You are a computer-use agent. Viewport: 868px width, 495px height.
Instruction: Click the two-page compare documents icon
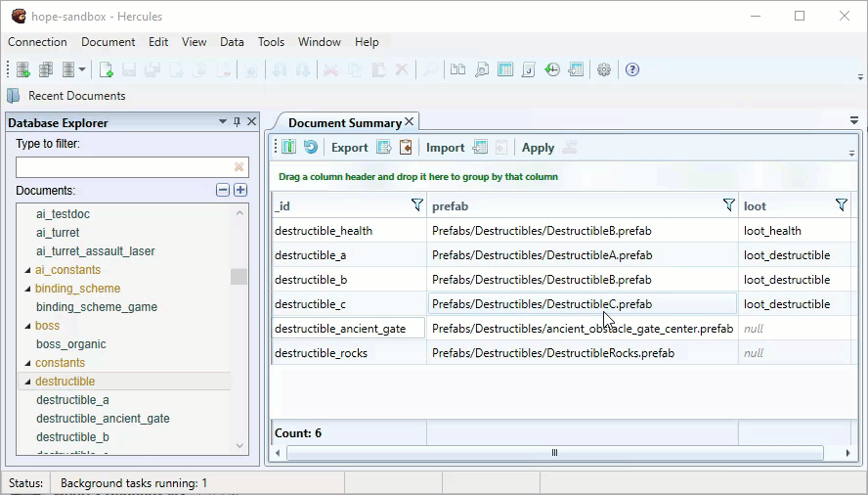click(x=457, y=69)
